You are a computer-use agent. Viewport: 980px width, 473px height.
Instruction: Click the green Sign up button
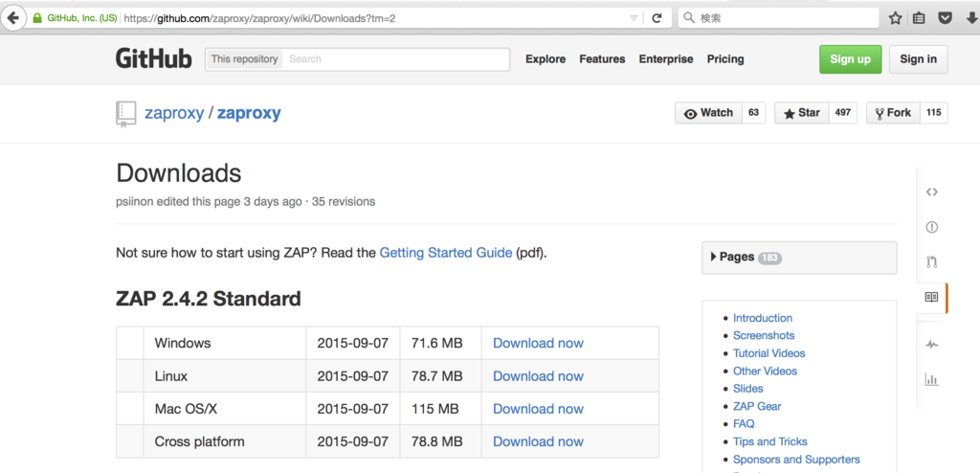click(x=850, y=59)
